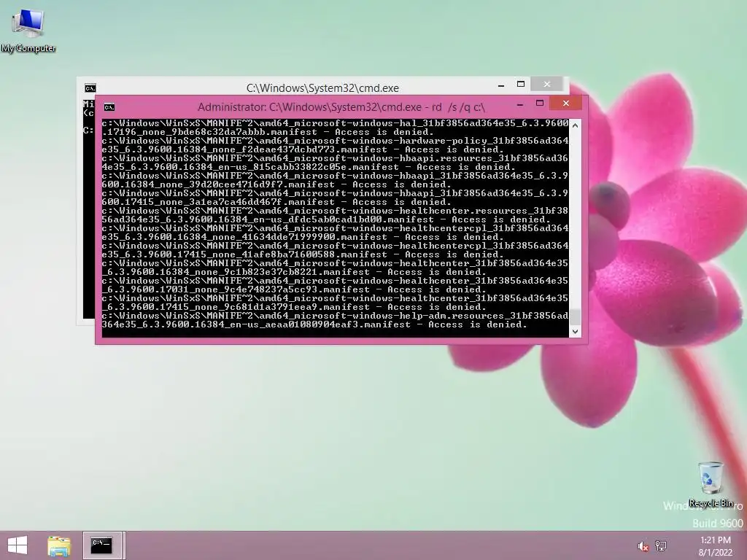Open the My Computer desktop icon
The image size is (747, 560).
[x=28, y=31]
